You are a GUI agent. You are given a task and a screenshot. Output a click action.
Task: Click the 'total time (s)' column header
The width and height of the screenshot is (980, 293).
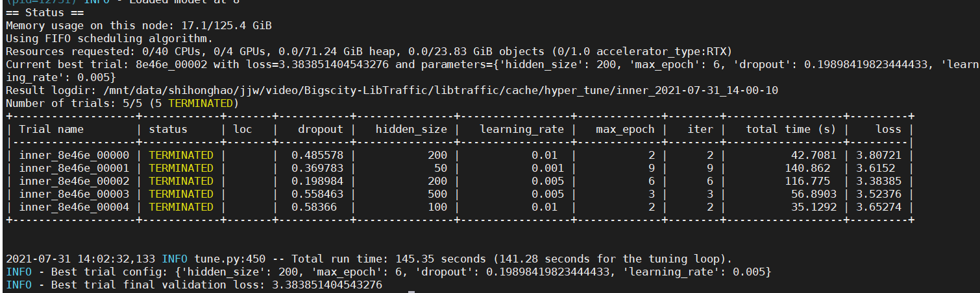tap(791, 130)
